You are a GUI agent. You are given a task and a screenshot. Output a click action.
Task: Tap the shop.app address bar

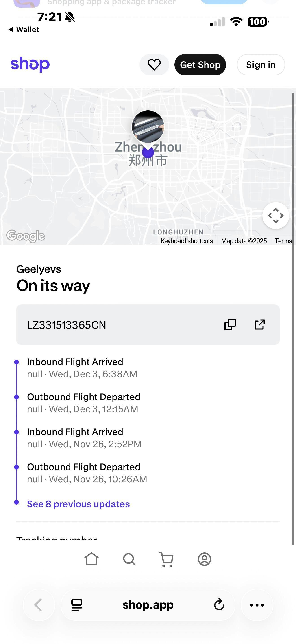click(x=148, y=605)
